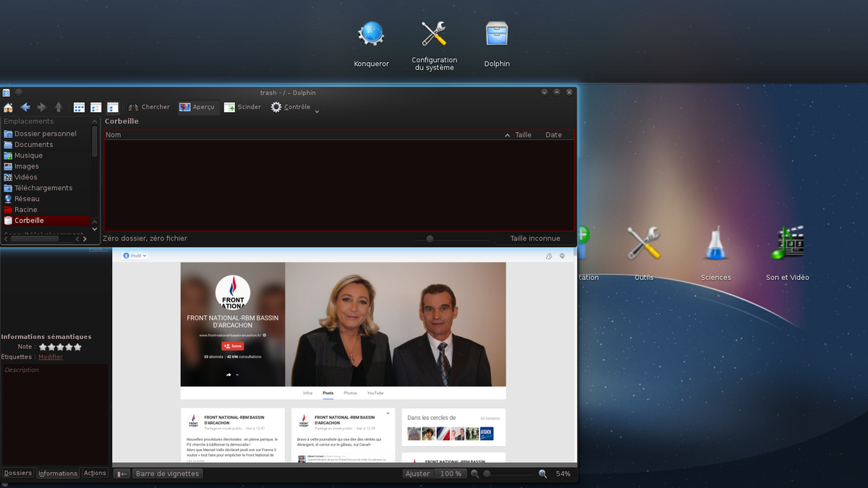
Task: Select Corbeille in places panel
Action: (x=46, y=221)
